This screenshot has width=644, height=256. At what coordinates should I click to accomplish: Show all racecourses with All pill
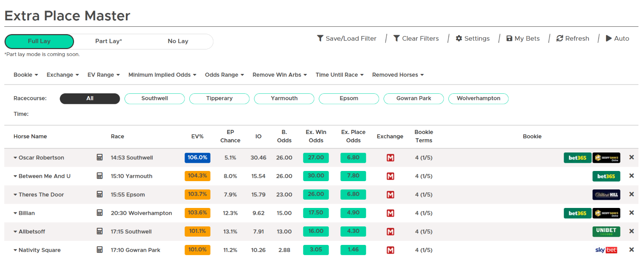(x=90, y=98)
